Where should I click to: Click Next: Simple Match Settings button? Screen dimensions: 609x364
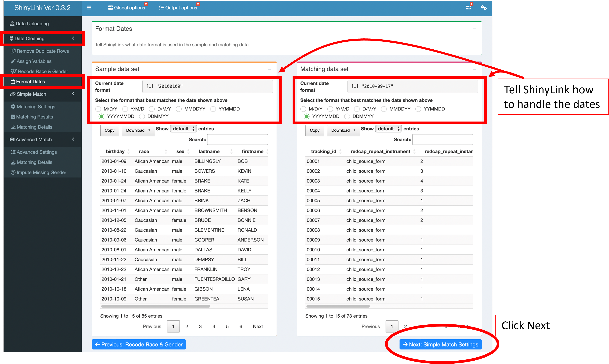[x=440, y=345]
